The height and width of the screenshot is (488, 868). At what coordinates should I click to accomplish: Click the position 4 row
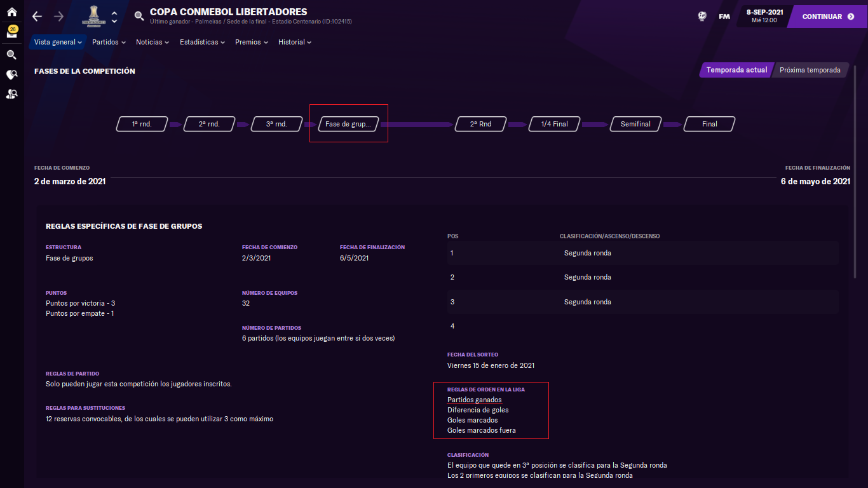642,326
